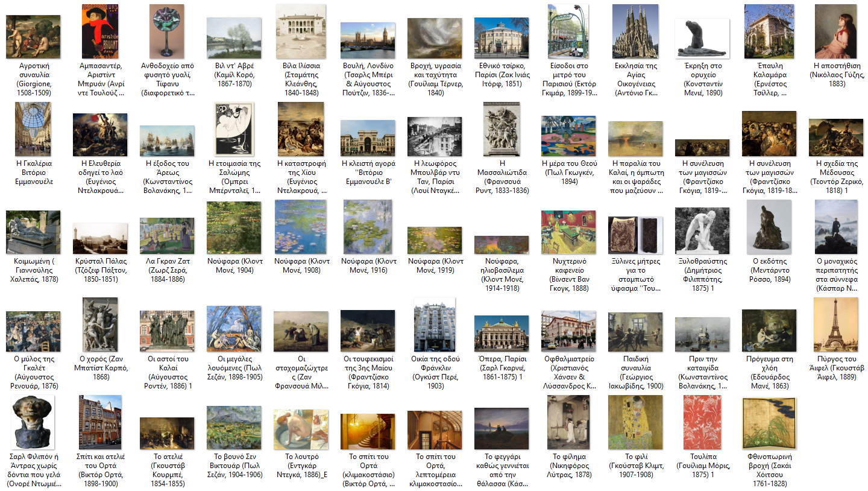
Task: Select the 'Λα Γκραν Ζατ' Seurat thumbnail
Action: click(x=168, y=236)
